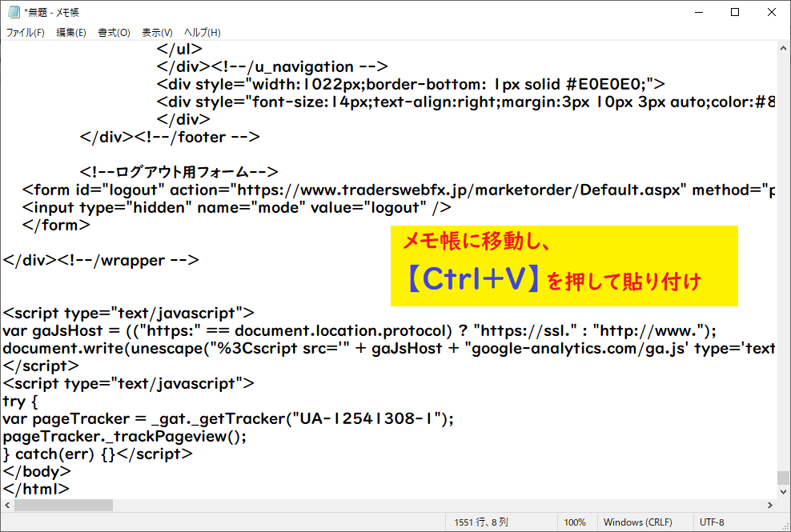Close the Notepad window
Viewport: 791px width, 532px height.
pos(772,12)
